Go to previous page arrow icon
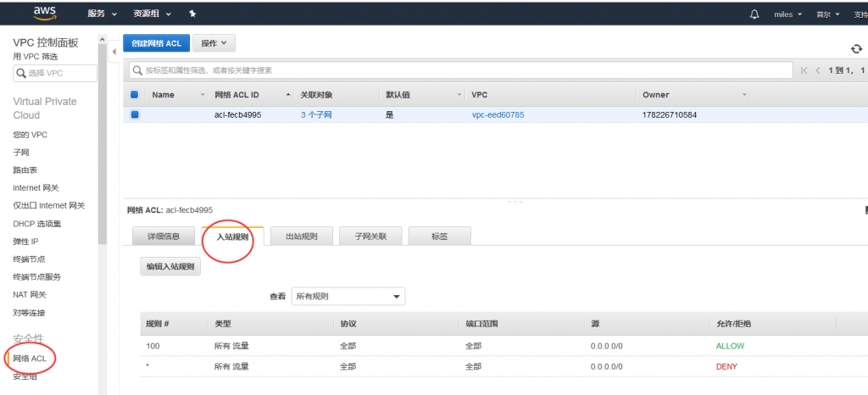 point(817,70)
